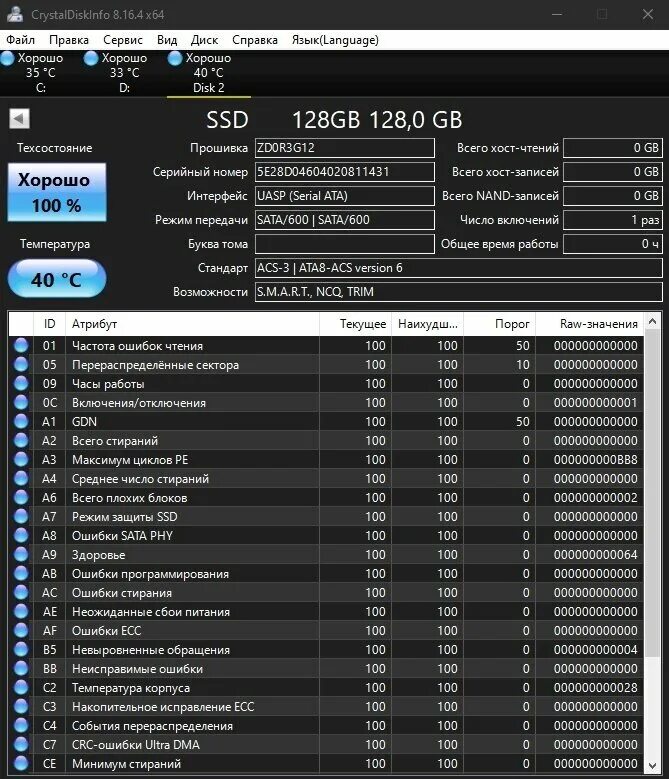
Task: Click the Общее время работы value 0 ч
Action: click(613, 244)
